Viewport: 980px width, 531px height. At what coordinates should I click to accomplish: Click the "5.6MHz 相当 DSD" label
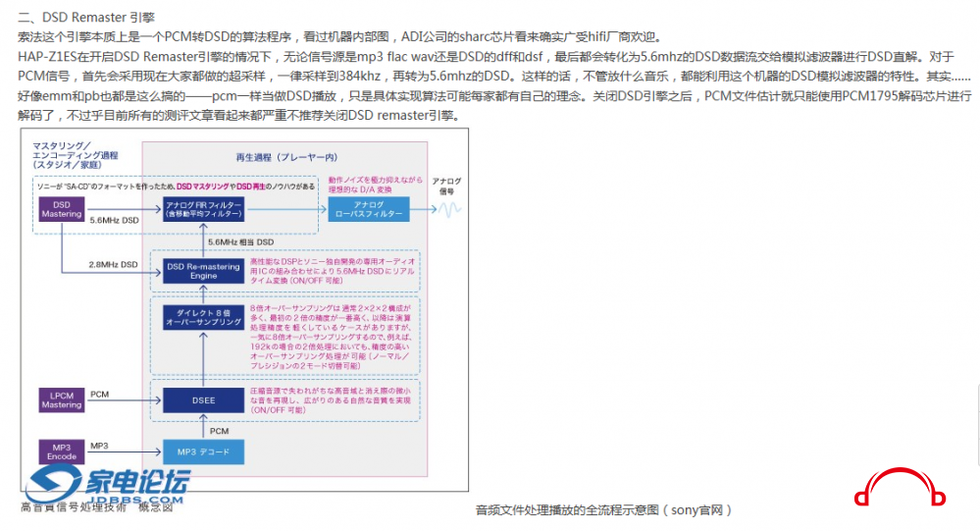pyautogui.click(x=240, y=242)
